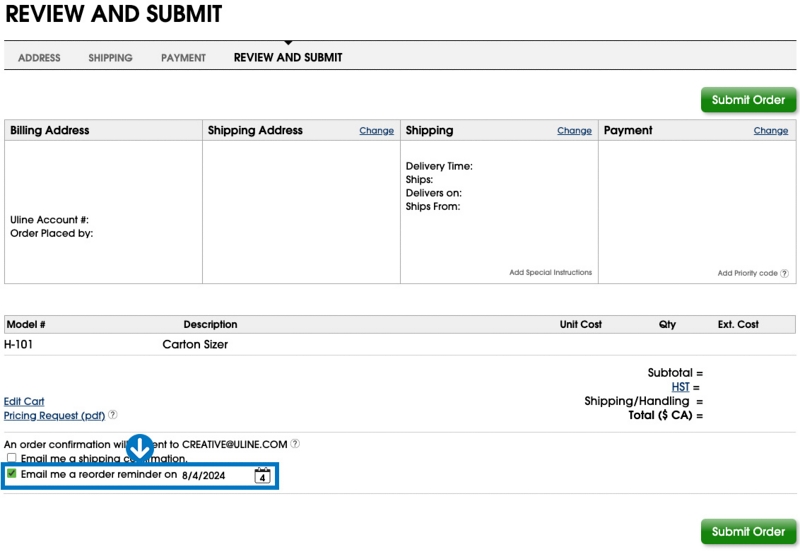This screenshot has width=800, height=552.
Task: Go to the Shipping step tab
Action: [x=110, y=58]
